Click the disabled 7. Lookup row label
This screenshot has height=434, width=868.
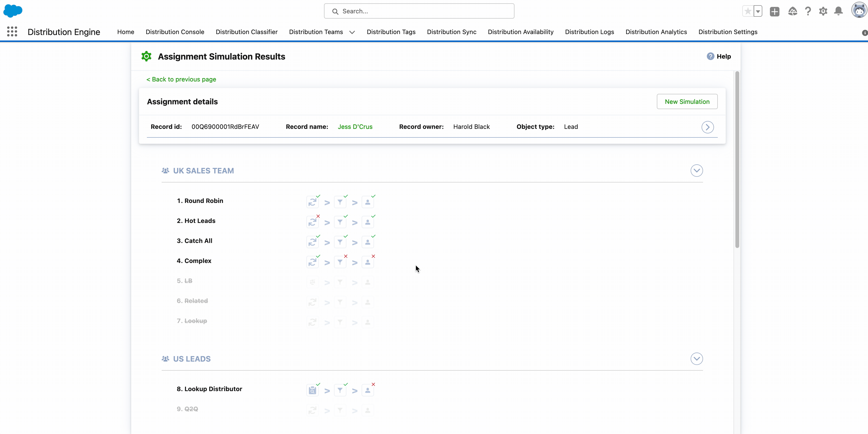(x=192, y=321)
